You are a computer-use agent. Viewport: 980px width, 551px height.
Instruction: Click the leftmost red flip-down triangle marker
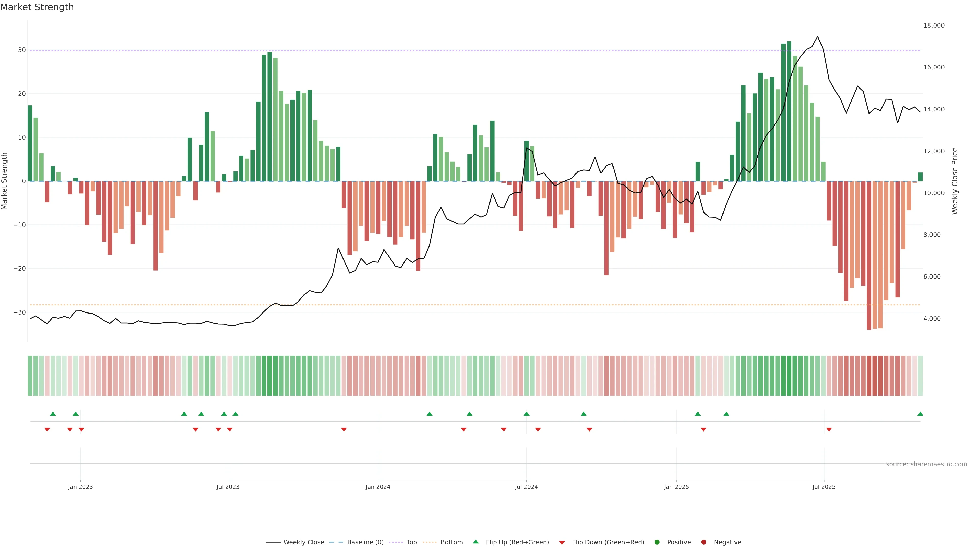pyautogui.click(x=47, y=429)
